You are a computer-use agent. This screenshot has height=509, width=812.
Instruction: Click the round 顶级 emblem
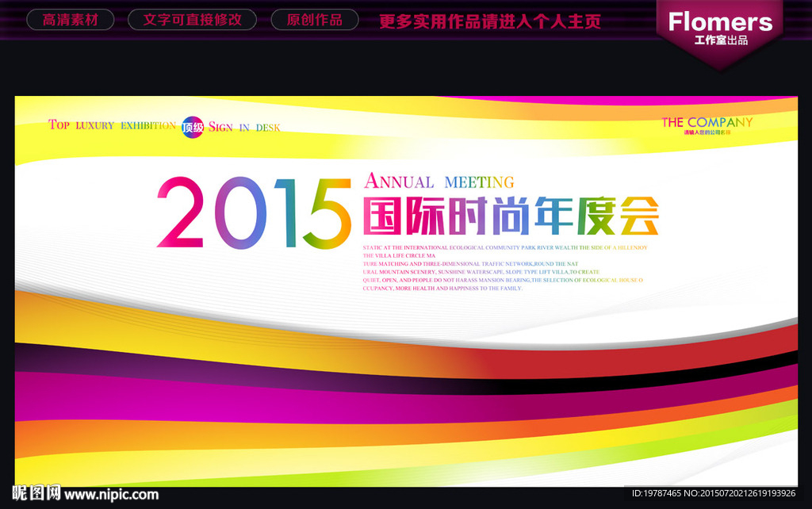193,127
